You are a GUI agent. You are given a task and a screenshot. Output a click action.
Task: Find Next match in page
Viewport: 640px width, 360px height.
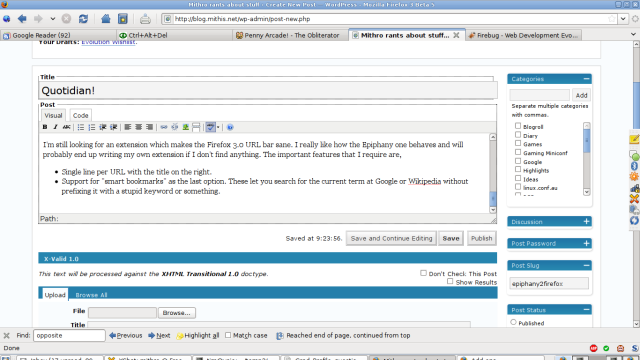click(x=159, y=336)
